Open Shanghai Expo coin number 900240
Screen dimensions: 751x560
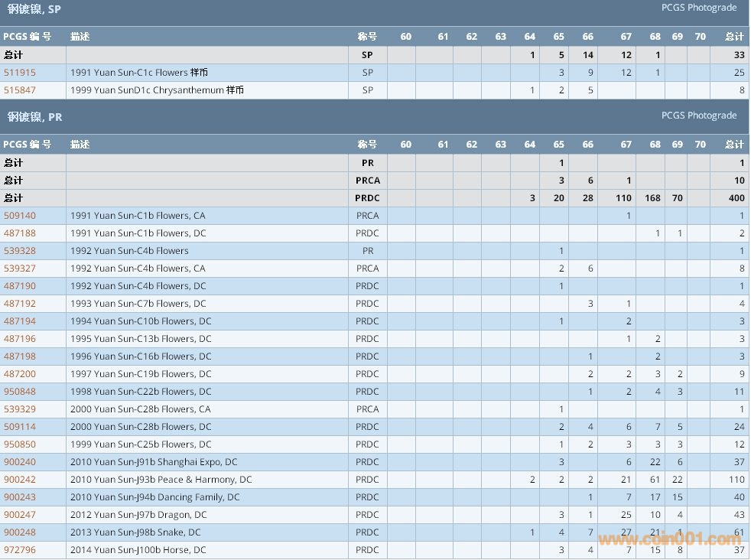tap(20, 462)
